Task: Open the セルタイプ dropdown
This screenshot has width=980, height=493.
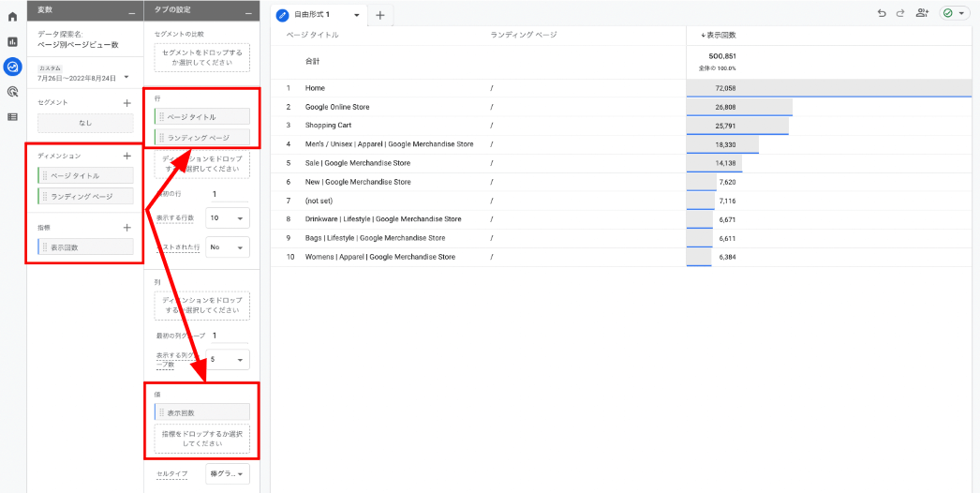Action: (x=228, y=473)
